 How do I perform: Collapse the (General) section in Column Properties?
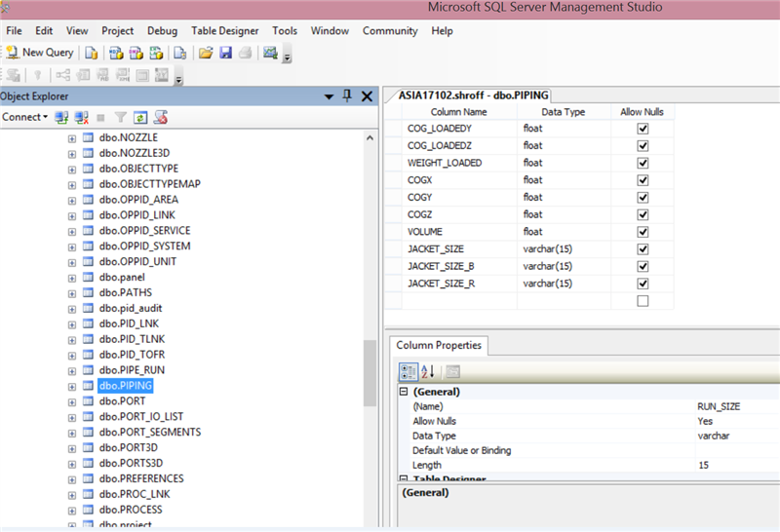point(404,392)
